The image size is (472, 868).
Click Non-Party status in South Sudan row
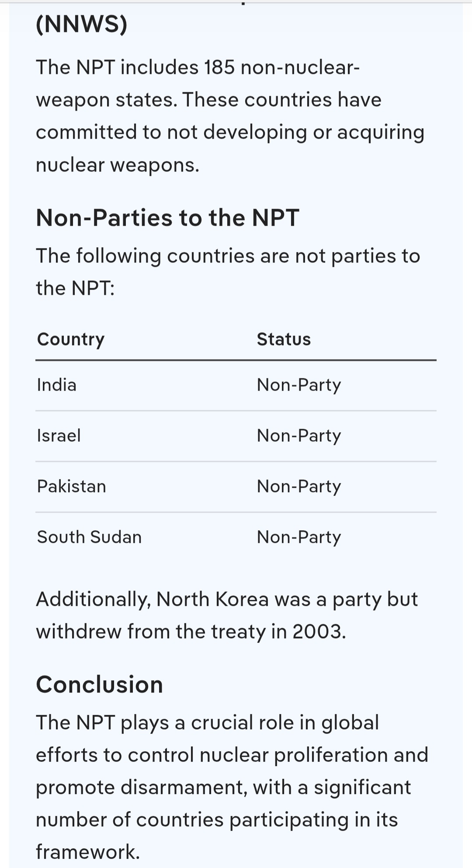point(299,537)
